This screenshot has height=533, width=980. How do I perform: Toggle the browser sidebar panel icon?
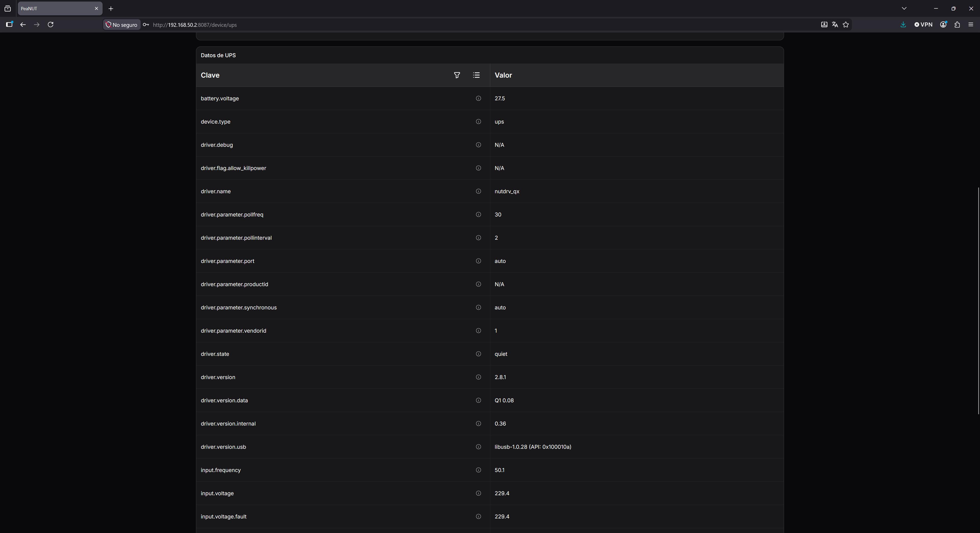pos(9,25)
